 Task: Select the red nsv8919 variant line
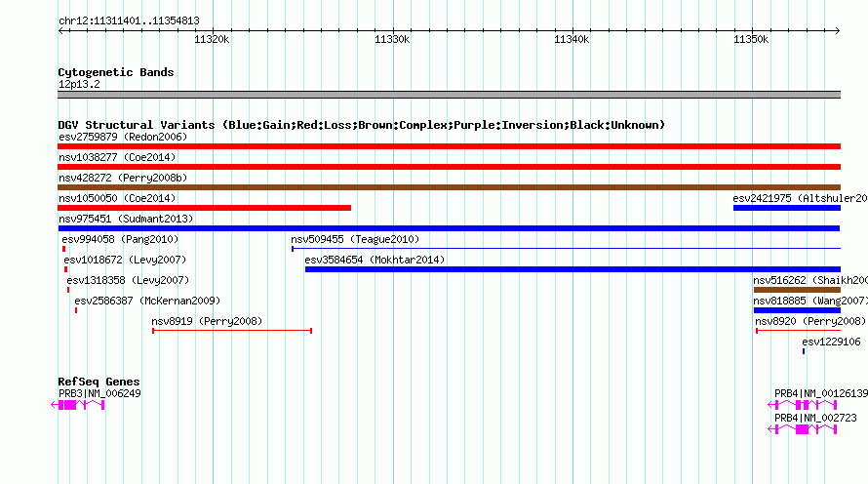coord(232,331)
